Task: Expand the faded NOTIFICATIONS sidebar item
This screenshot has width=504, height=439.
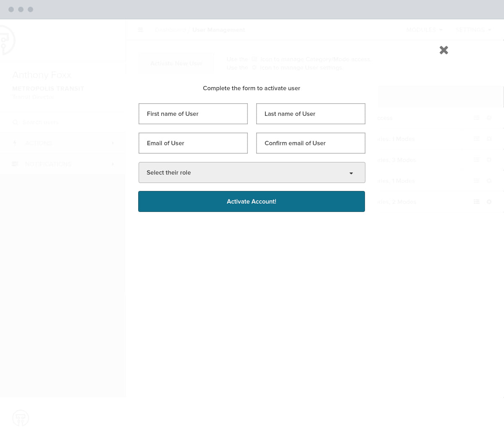Action: [63, 164]
